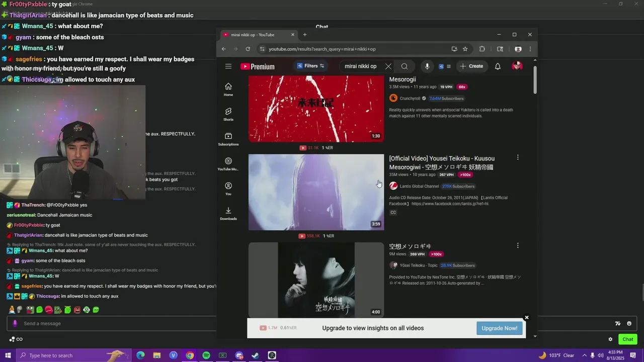Play the Crunchyroll Mesorogii video thumbnail
This screenshot has height=362, width=644.
(316, 109)
